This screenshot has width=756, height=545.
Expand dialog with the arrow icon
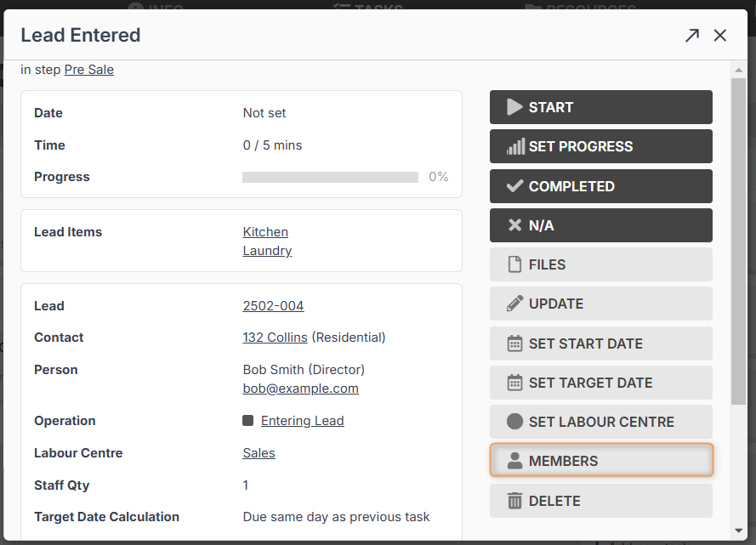(x=692, y=35)
